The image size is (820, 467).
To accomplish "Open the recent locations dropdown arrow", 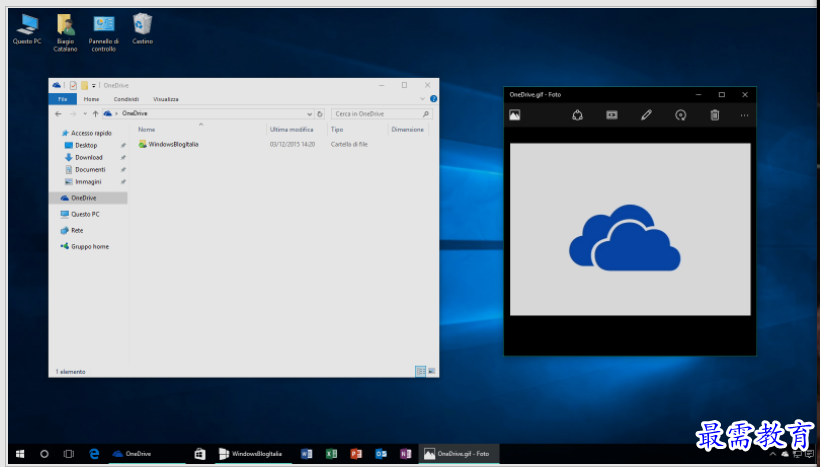I will coord(85,114).
